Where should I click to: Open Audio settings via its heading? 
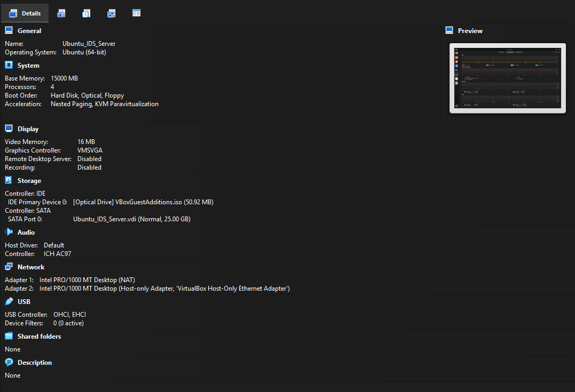tap(26, 233)
